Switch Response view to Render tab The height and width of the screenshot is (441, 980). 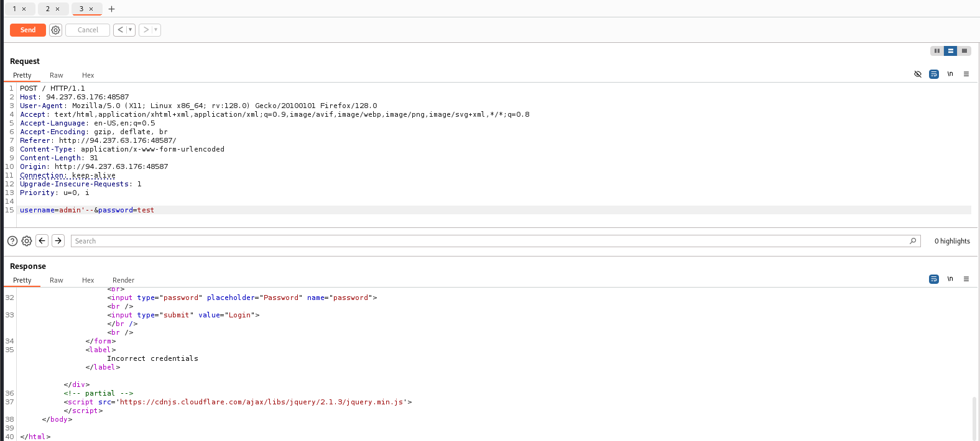[x=123, y=280]
